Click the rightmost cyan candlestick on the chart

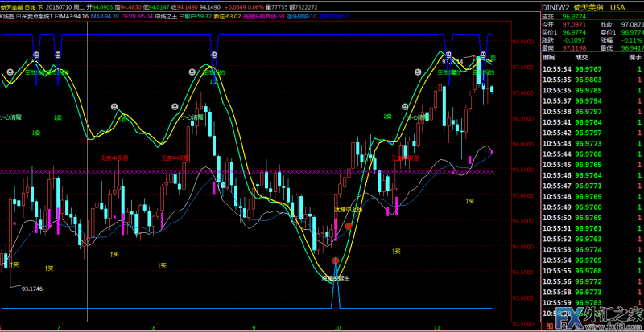coord(492,89)
